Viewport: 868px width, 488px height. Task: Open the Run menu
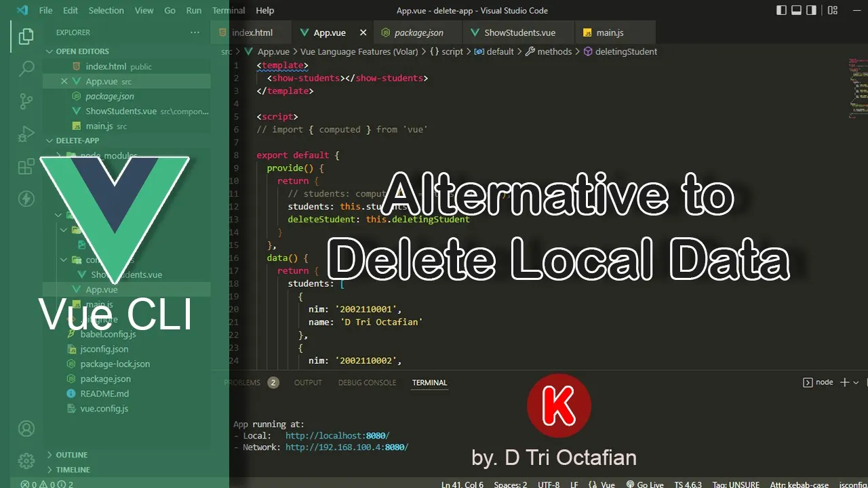pos(194,10)
